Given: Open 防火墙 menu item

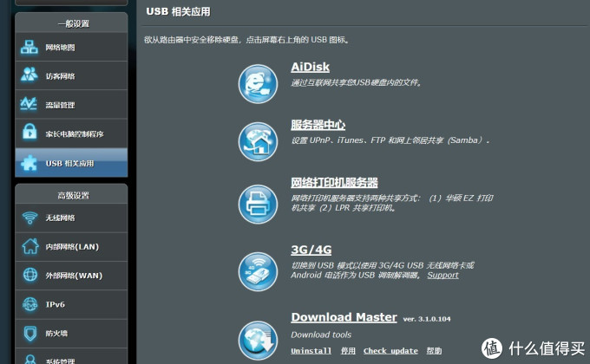Looking at the screenshot, I should tap(71, 333).
